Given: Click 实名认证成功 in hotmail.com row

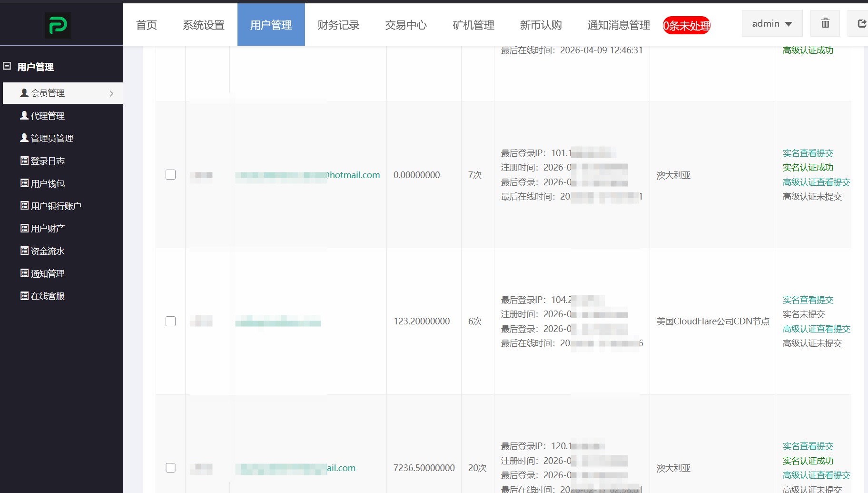Looking at the screenshot, I should (x=808, y=167).
